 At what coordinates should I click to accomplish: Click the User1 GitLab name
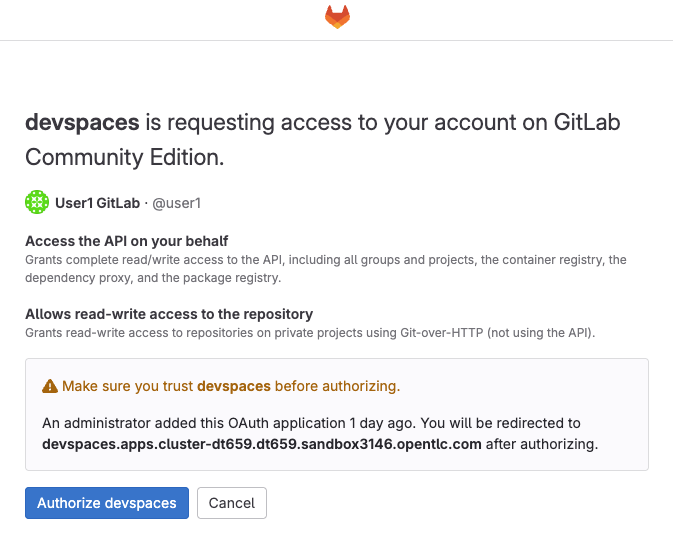(x=97, y=203)
